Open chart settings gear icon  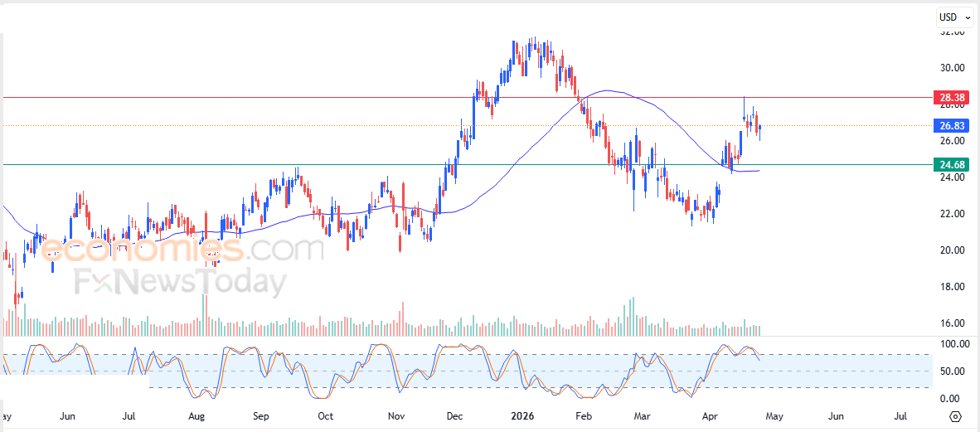[x=954, y=416]
